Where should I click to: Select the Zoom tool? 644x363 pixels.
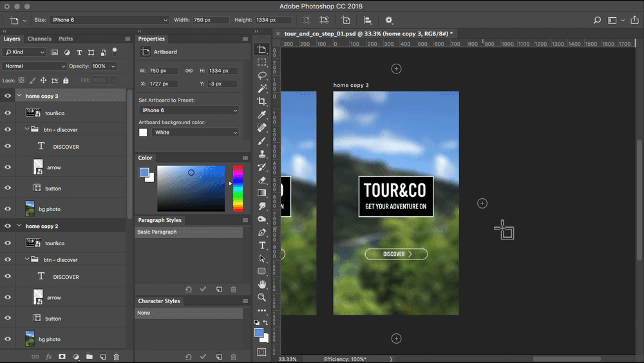(x=262, y=297)
